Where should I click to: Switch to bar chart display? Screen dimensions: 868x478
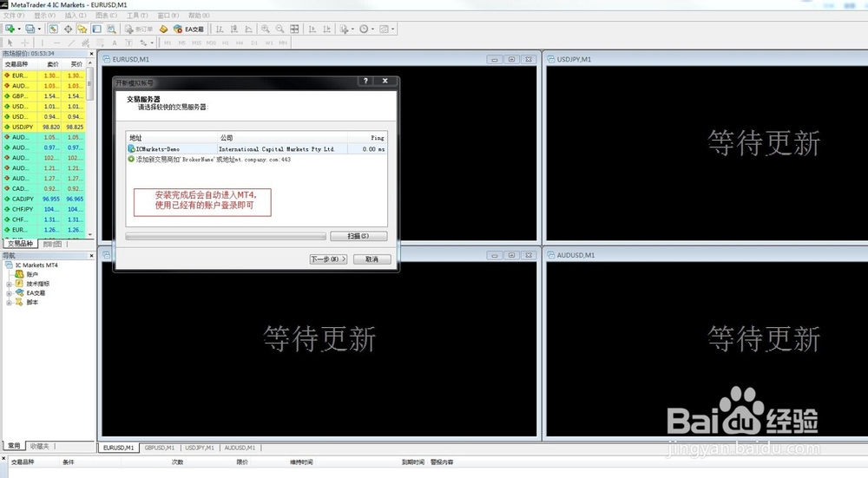[220, 29]
